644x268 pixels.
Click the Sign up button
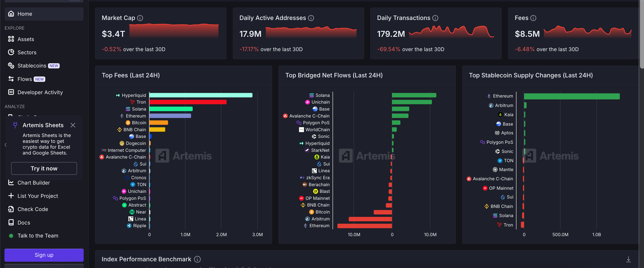pyautogui.click(x=44, y=255)
